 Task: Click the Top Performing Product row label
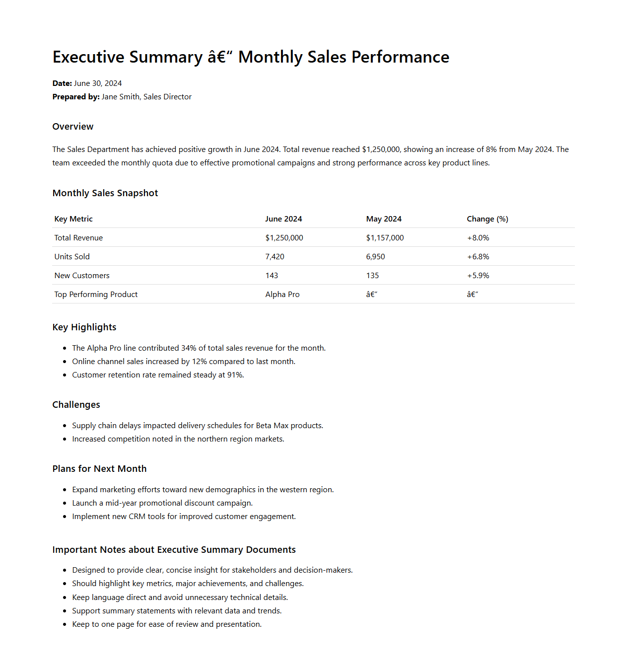click(x=96, y=295)
